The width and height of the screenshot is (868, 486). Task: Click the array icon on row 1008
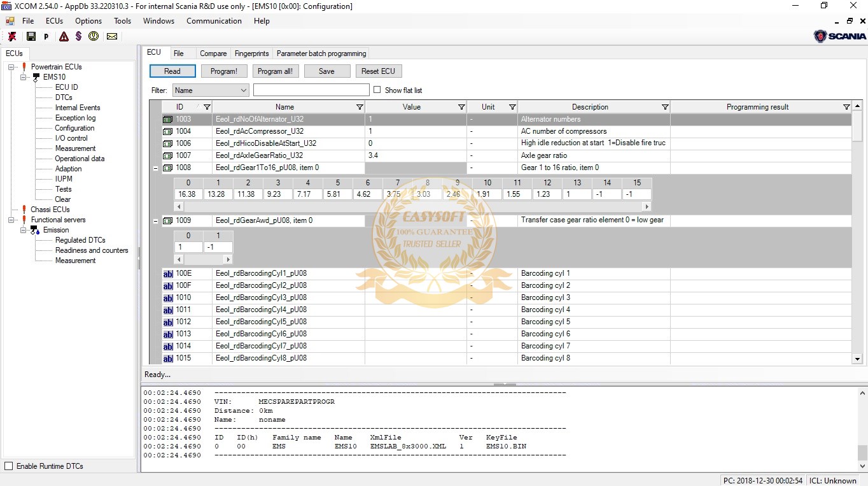167,168
